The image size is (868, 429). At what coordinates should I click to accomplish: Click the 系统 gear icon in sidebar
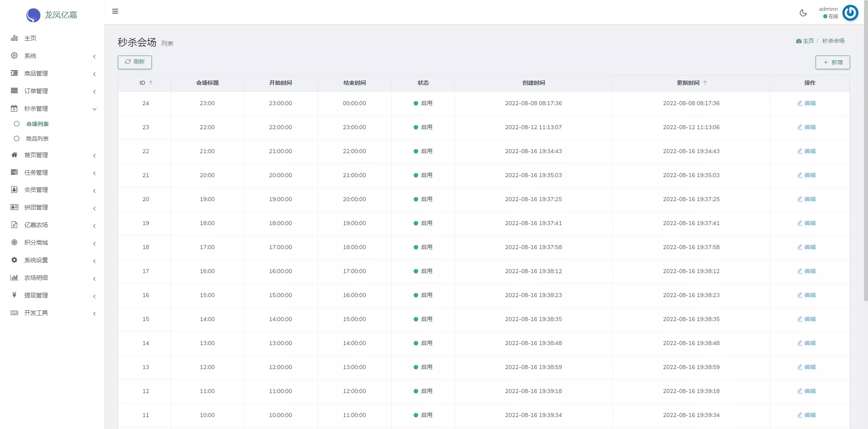coord(14,56)
